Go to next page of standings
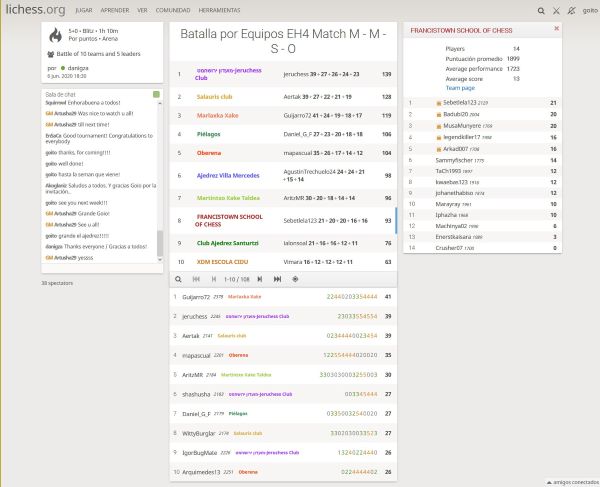 (262, 279)
